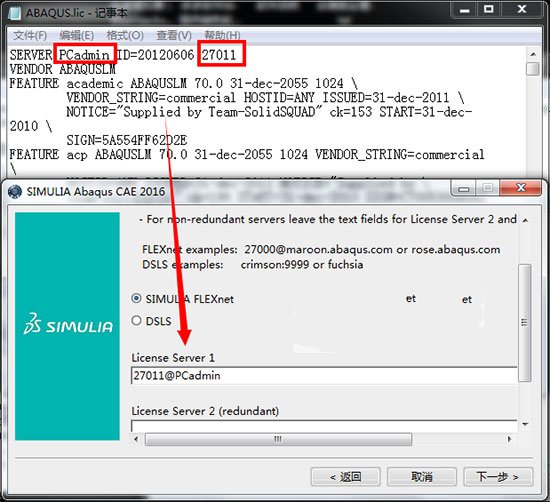Click the installer horizontal scrollbar thumb
Screen dimensions: 550x502
(278, 439)
